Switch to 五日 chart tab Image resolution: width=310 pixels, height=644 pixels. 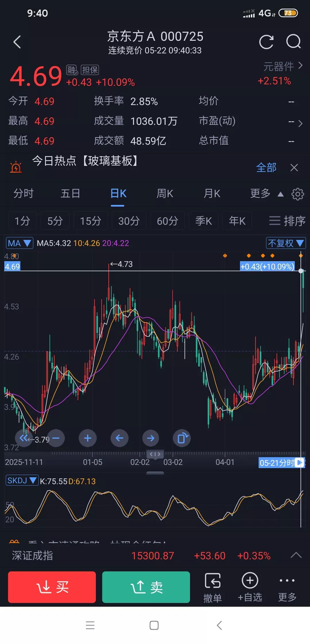click(70, 193)
